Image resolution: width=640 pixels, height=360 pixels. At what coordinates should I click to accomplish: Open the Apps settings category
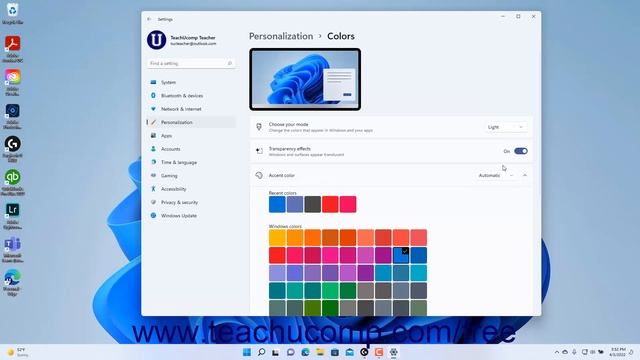tap(191, 136)
